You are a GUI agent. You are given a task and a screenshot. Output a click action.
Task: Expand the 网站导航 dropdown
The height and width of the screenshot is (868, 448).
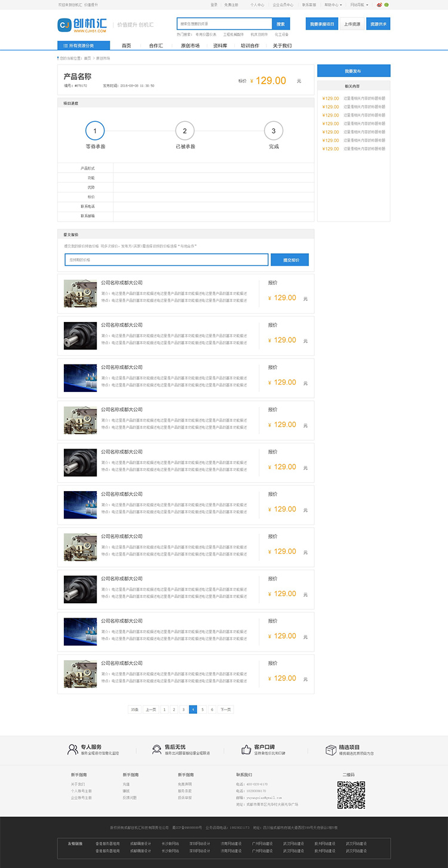coord(358,4)
